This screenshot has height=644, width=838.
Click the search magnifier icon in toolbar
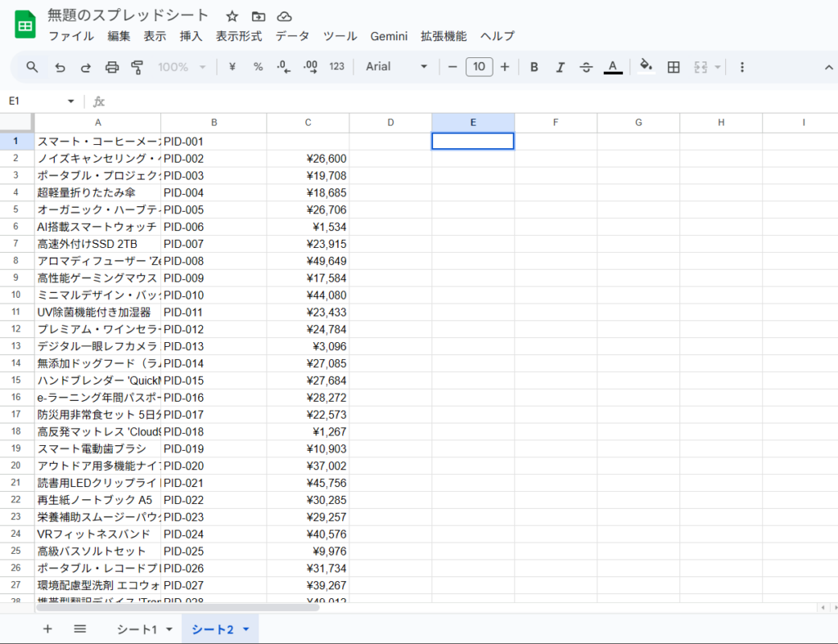click(32, 67)
